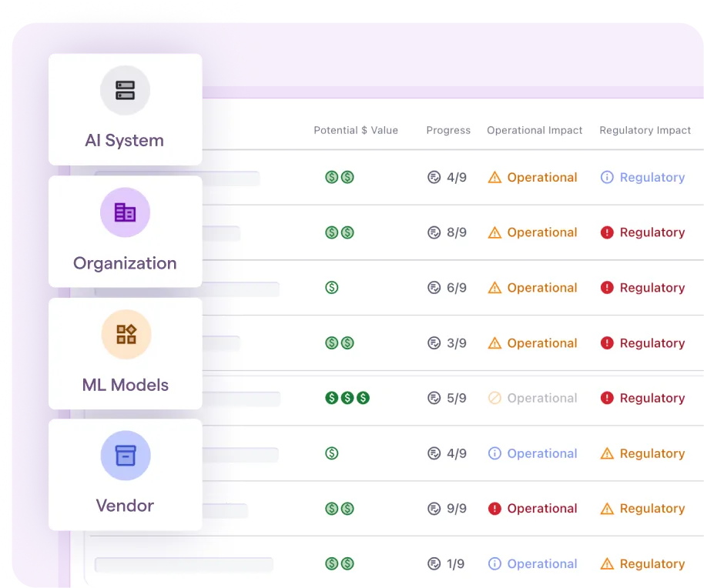
Task: Select the AI System server icon
Action: (x=125, y=90)
